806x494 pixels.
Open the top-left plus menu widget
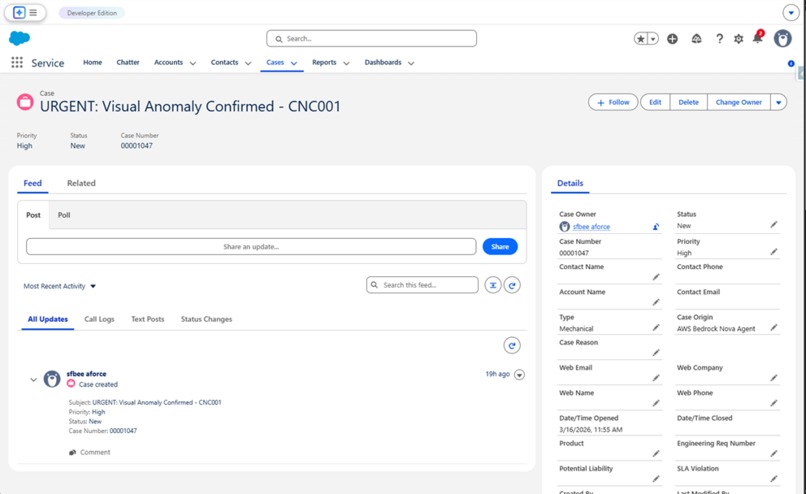click(x=25, y=13)
